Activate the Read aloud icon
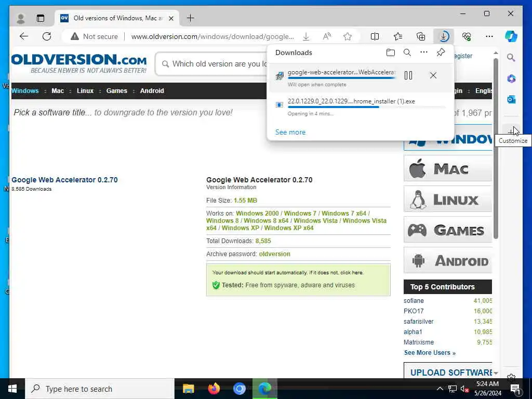The width and height of the screenshot is (532, 399). point(327,36)
